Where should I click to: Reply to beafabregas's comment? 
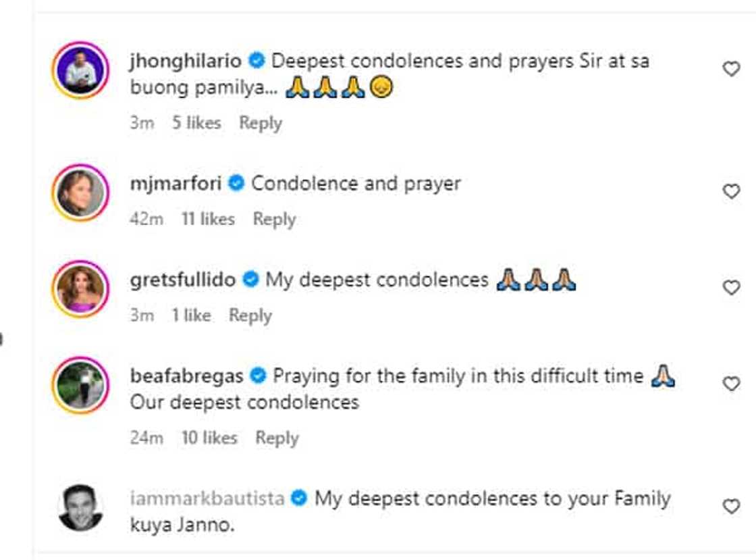(x=277, y=438)
